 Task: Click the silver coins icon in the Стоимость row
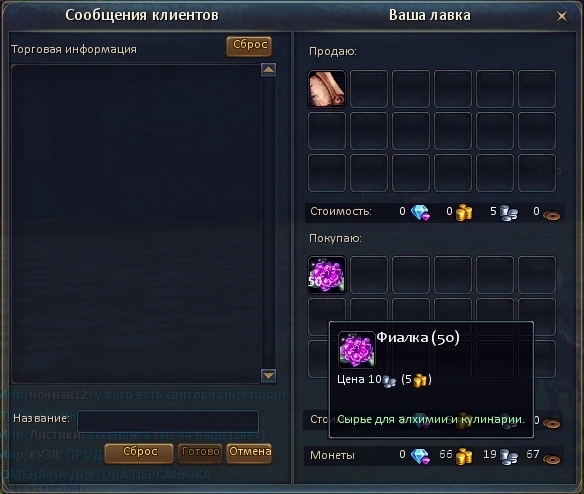(x=508, y=213)
